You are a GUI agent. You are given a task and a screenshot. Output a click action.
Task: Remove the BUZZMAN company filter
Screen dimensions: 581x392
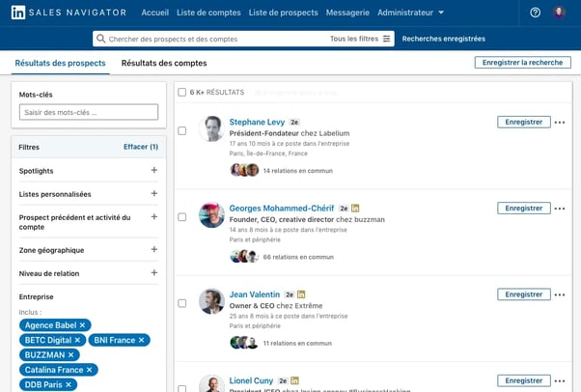(x=71, y=355)
